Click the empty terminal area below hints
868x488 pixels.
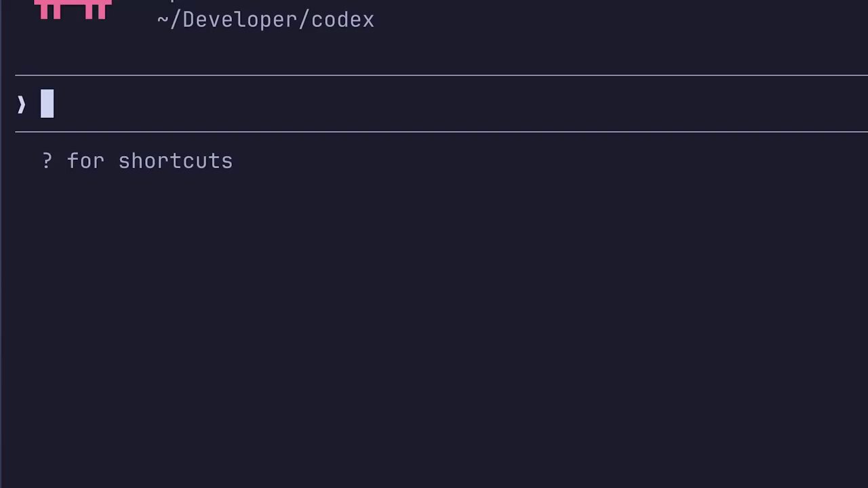[434, 325]
